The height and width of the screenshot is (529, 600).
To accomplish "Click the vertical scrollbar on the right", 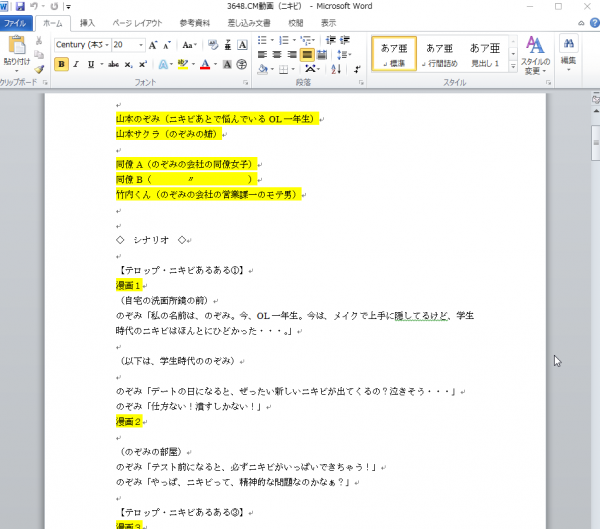I will [x=592, y=300].
